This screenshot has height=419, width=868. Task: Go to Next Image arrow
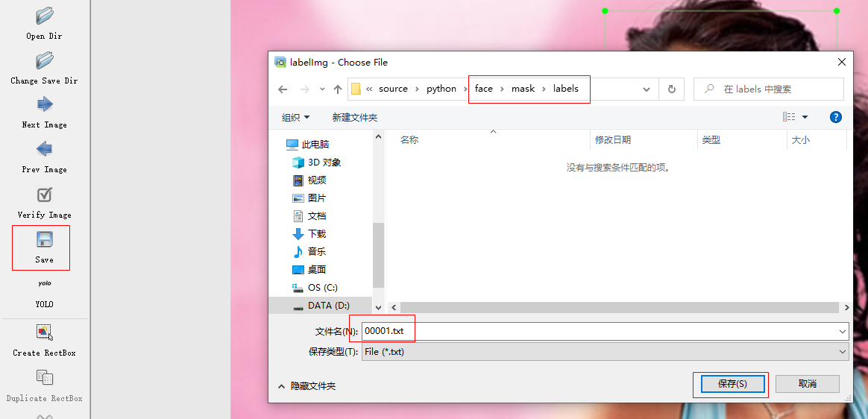pos(44,104)
